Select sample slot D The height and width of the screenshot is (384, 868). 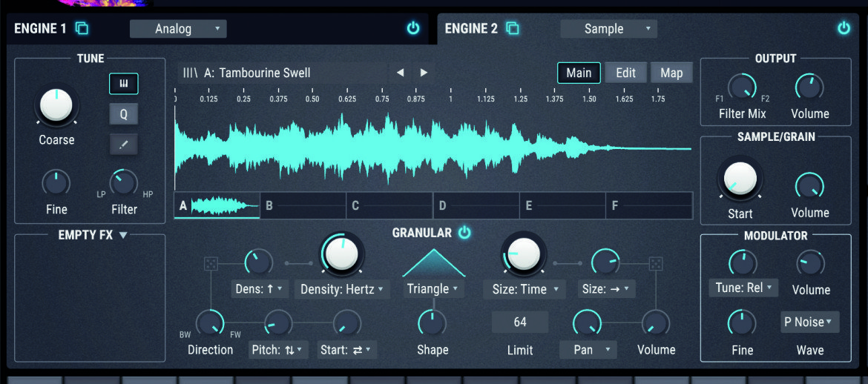tap(476, 206)
